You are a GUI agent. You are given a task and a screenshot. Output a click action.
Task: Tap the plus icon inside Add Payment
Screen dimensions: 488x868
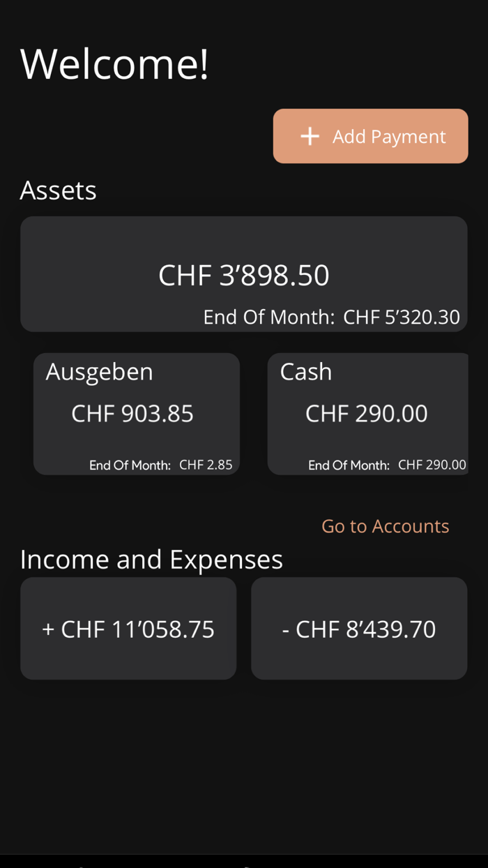point(309,136)
